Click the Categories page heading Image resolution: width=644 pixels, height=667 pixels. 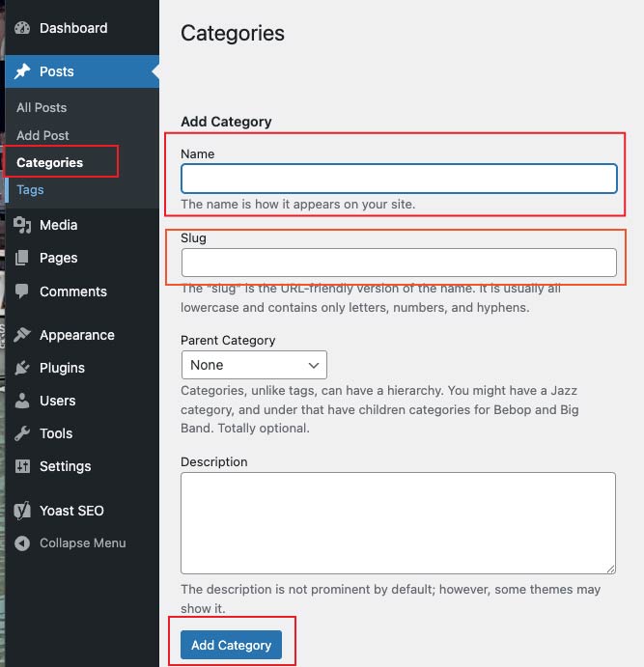[x=233, y=33]
